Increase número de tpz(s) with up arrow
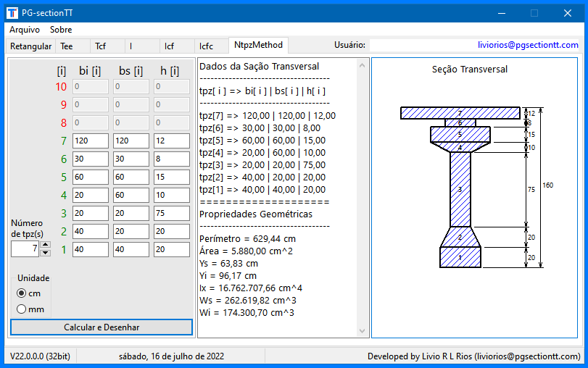588x368 pixels. tap(45, 245)
